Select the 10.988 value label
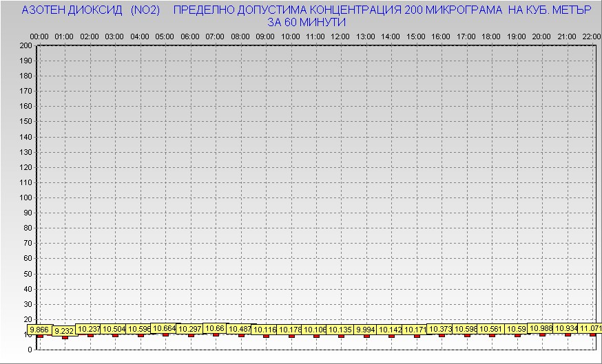 (x=541, y=328)
